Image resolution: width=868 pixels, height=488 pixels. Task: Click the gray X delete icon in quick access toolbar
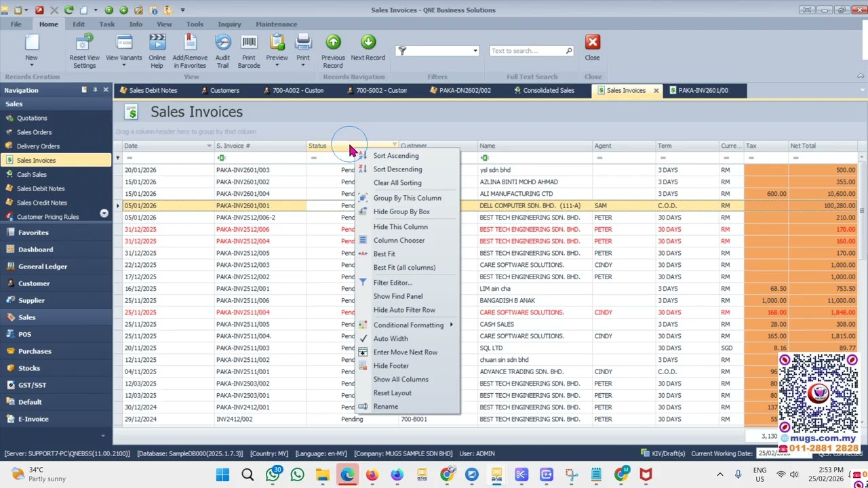click(54, 10)
